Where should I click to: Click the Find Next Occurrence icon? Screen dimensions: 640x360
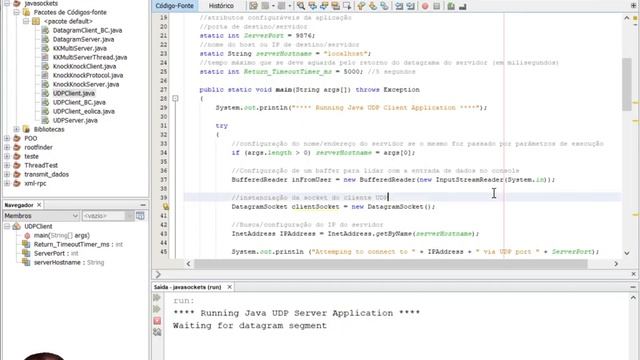[x=324, y=6]
